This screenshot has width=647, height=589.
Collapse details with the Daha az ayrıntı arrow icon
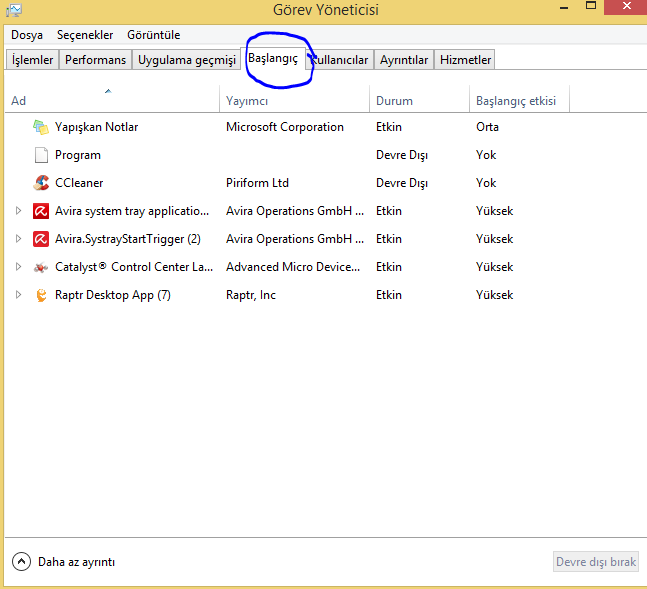[x=21, y=562]
